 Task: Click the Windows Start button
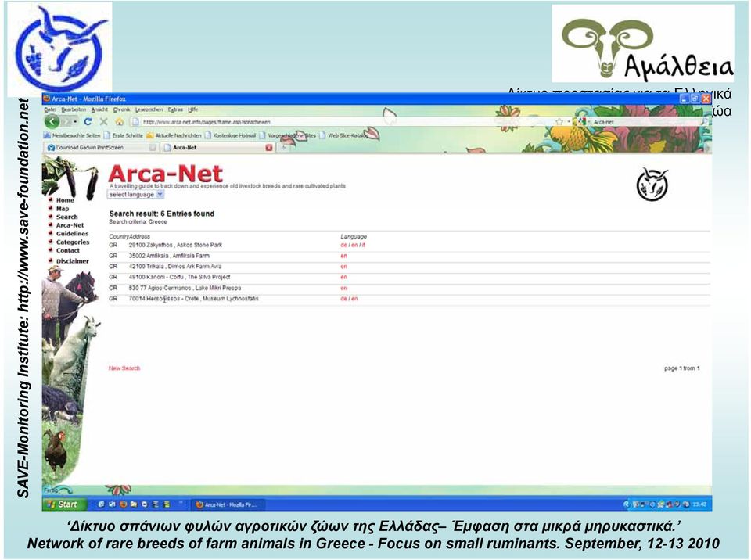coord(65,504)
